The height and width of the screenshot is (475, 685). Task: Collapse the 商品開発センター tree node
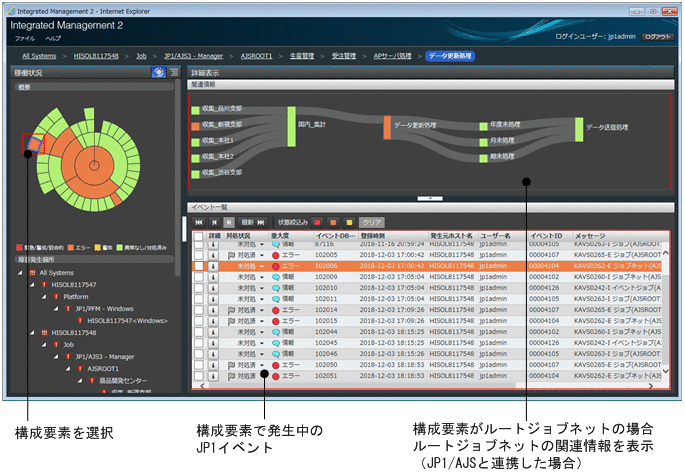[x=80, y=381]
